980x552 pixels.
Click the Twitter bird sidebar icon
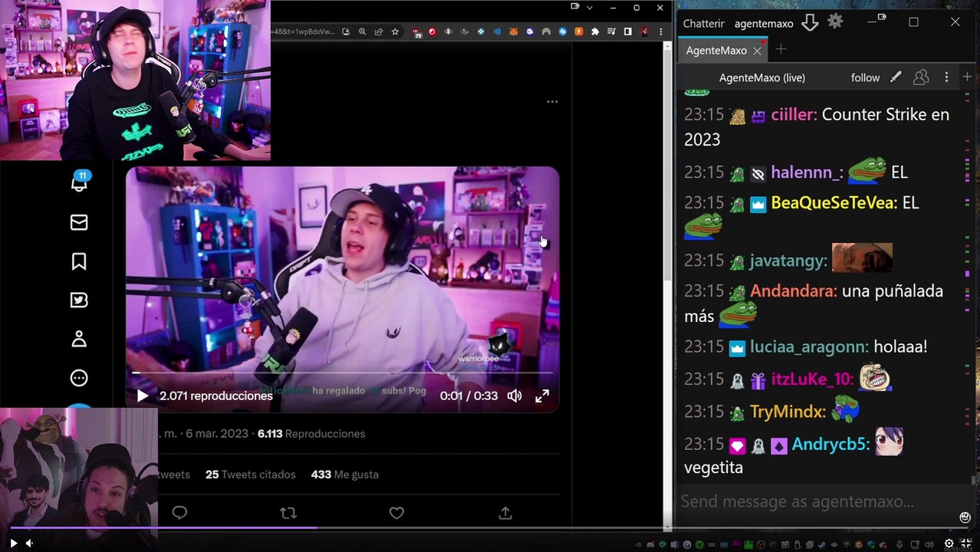pos(79,300)
